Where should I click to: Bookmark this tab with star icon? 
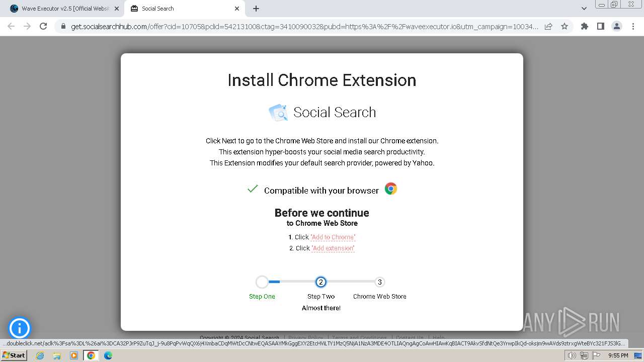click(x=565, y=26)
